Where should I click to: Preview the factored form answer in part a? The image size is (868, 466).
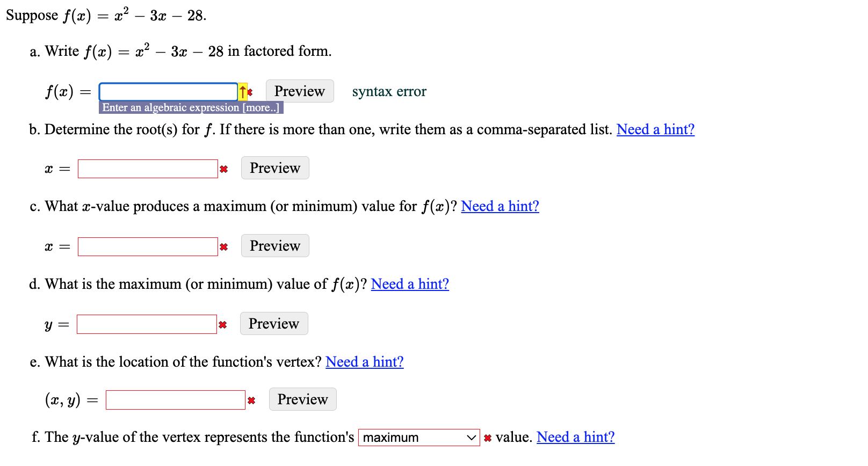coord(300,91)
